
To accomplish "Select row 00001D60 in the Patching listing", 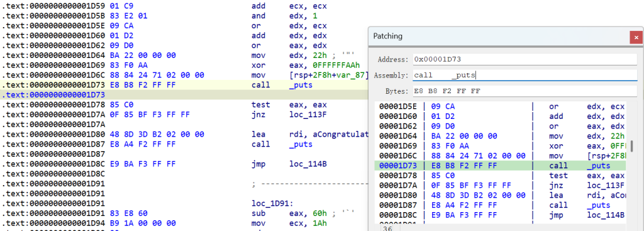I will point(500,116).
